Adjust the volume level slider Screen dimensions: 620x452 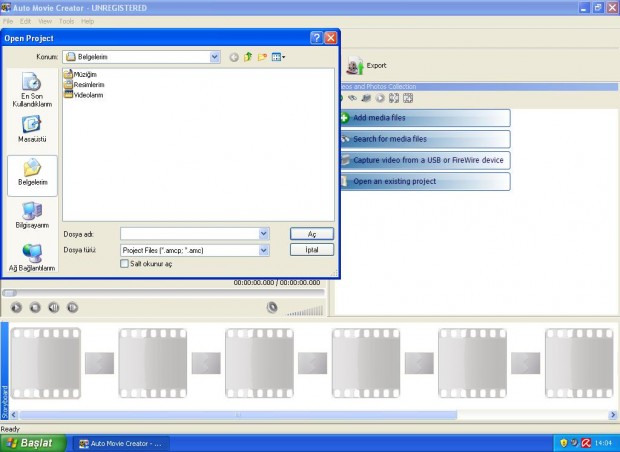304,311
